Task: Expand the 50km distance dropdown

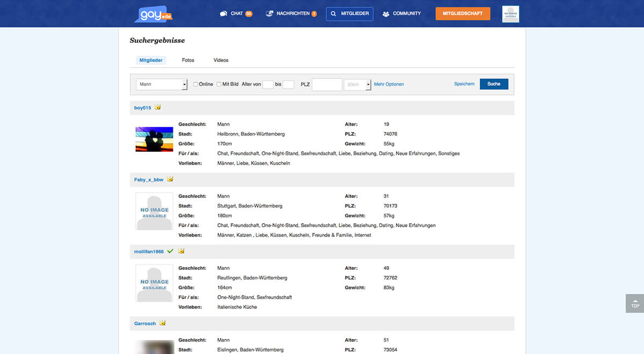Action: click(357, 85)
